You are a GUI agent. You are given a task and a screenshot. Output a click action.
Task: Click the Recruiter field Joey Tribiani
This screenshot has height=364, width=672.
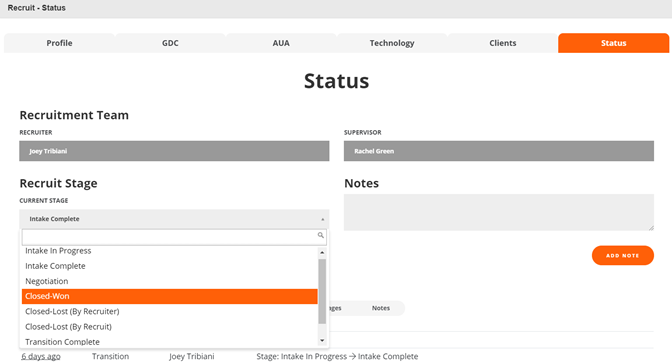click(174, 151)
